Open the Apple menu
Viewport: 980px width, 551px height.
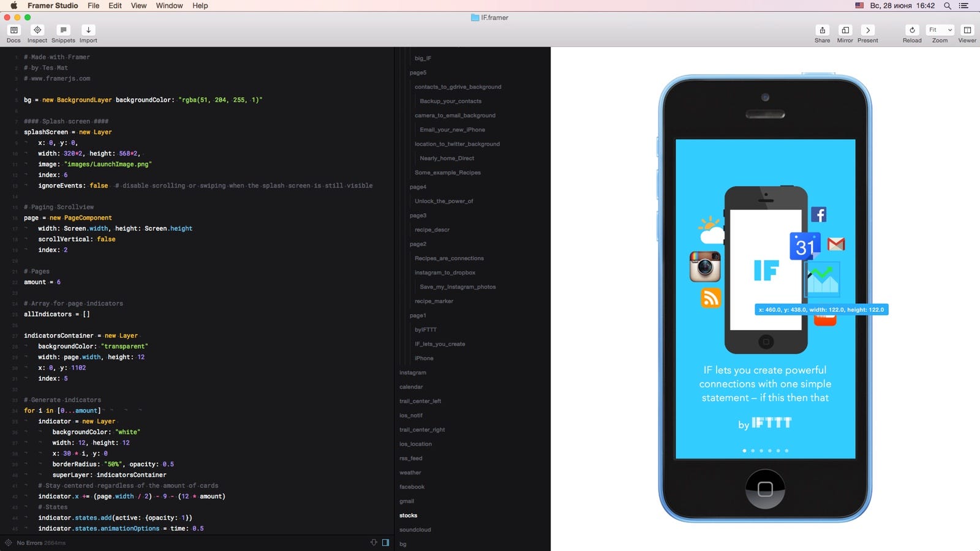coord(13,6)
